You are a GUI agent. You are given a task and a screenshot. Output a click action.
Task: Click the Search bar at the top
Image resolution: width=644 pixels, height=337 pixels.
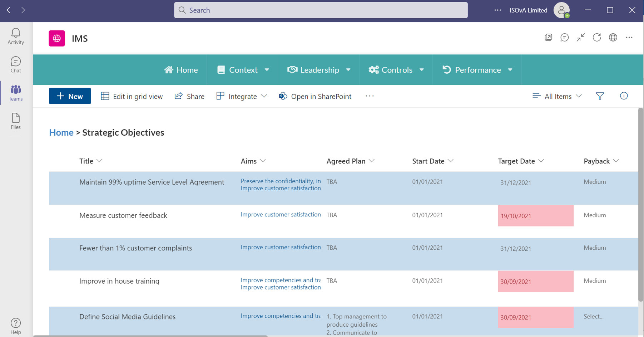click(321, 10)
